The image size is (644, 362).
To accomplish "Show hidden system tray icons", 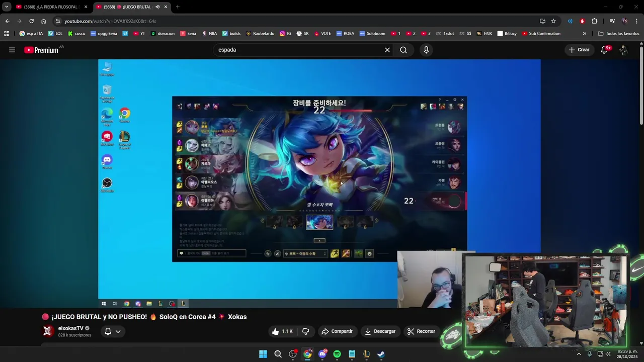I will [579, 354].
